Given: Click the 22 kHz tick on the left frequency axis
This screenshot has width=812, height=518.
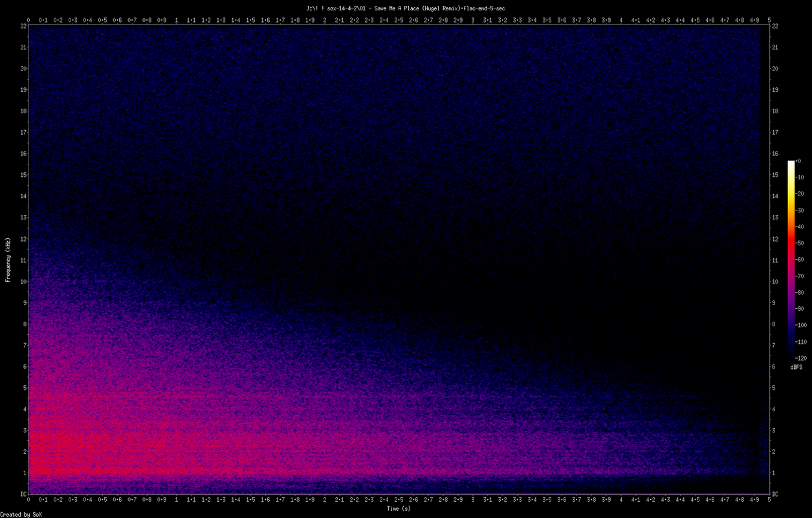Looking at the screenshot, I should (x=22, y=26).
